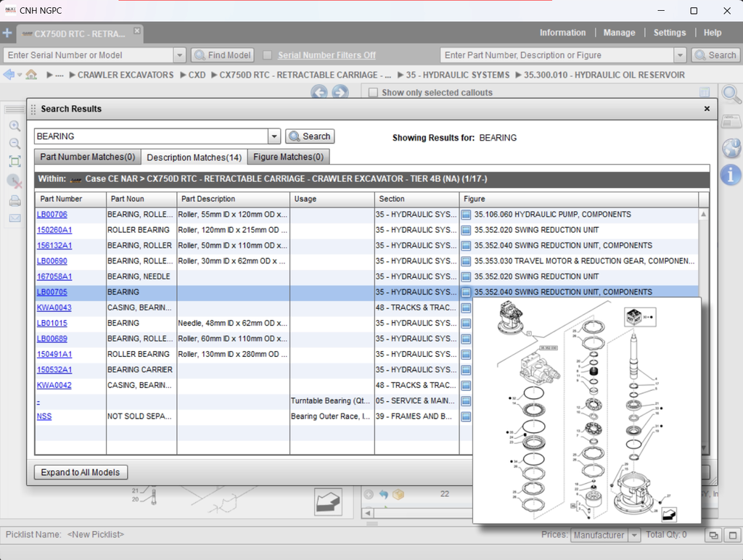743x560 pixels.
Task: Open Serial Number Filters Off link
Action: coord(327,55)
